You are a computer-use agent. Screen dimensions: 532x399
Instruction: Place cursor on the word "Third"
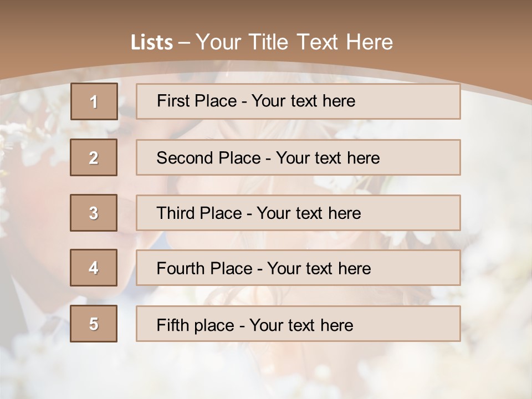[177, 213]
